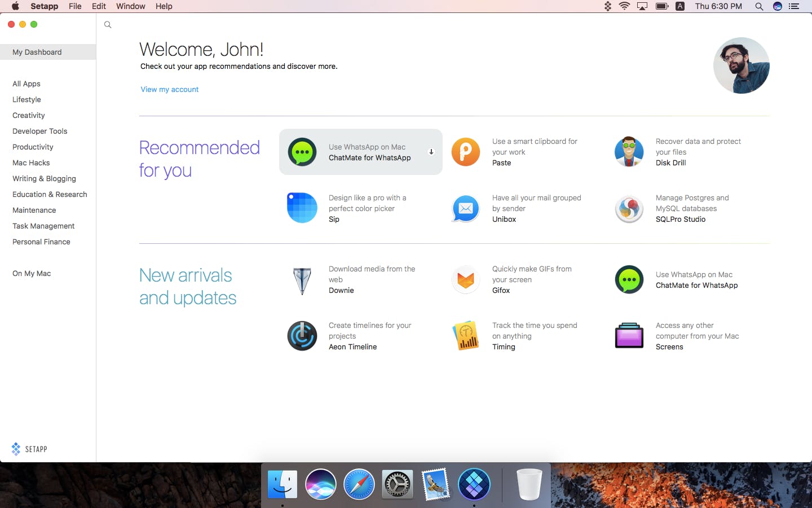Open the Creativity category
The height and width of the screenshot is (508, 812).
29,115
